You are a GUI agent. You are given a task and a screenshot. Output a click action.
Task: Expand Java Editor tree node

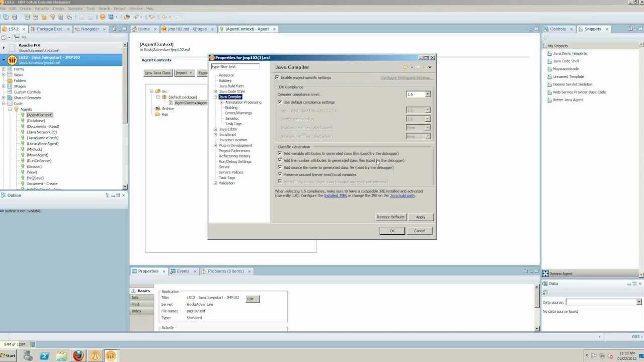point(215,129)
